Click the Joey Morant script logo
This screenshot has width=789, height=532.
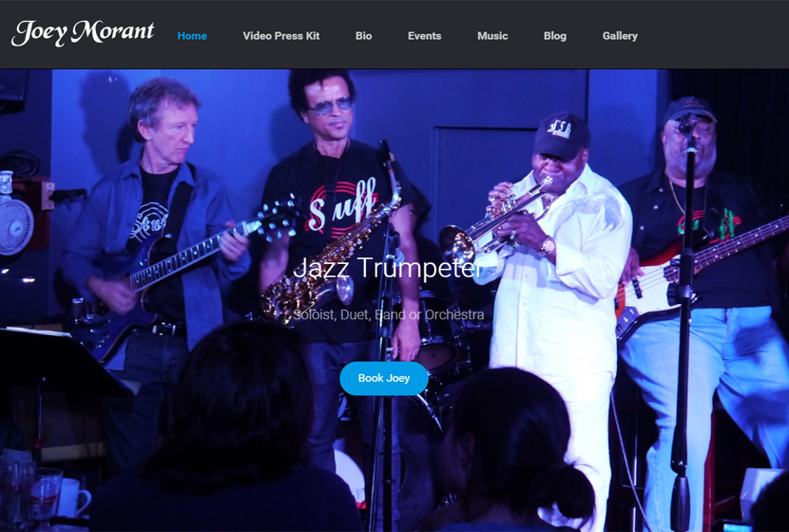pyautogui.click(x=83, y=33)
